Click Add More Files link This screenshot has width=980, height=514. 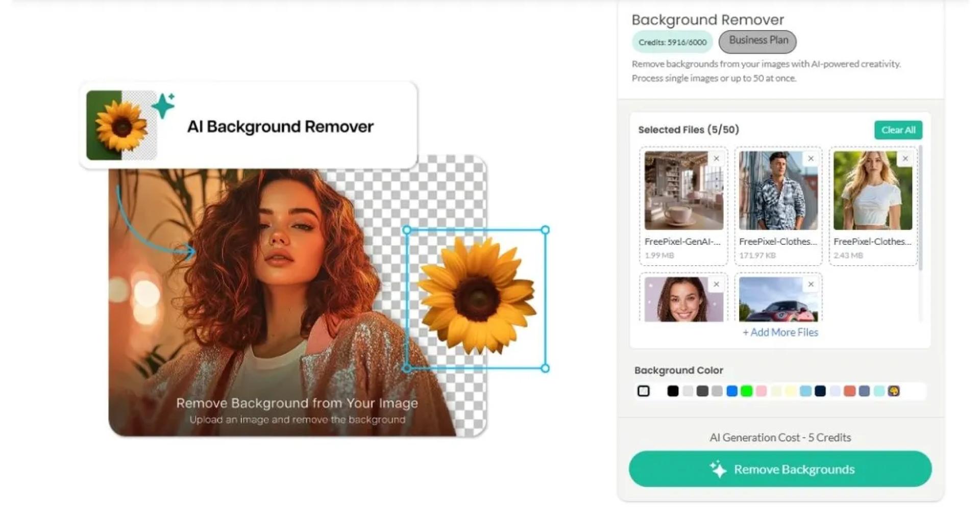pos(780,332)
